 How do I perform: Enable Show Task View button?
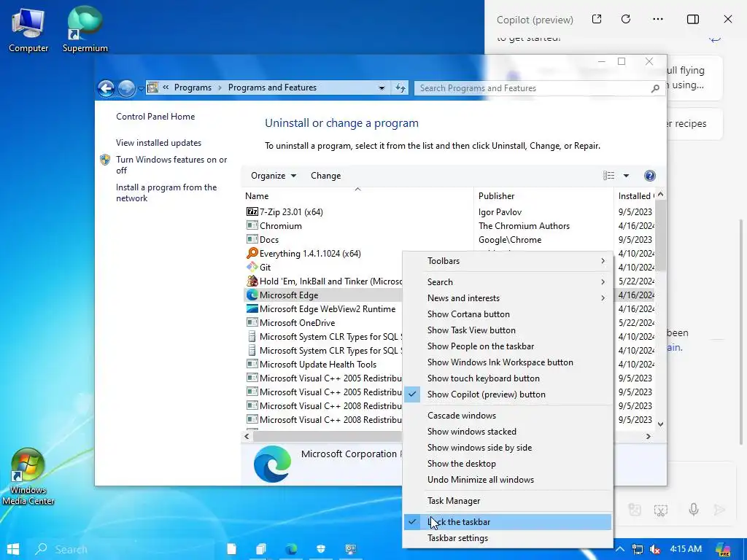coord(508,330)
